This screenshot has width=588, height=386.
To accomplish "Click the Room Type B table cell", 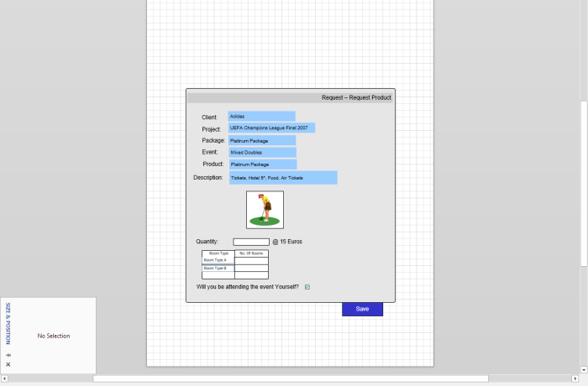I will tap(218, 268).
